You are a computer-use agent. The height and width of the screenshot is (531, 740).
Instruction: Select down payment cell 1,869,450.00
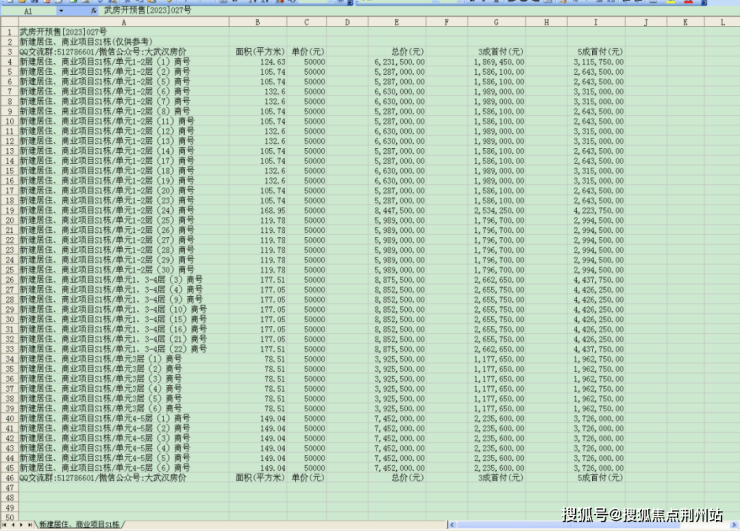[496, 62]
